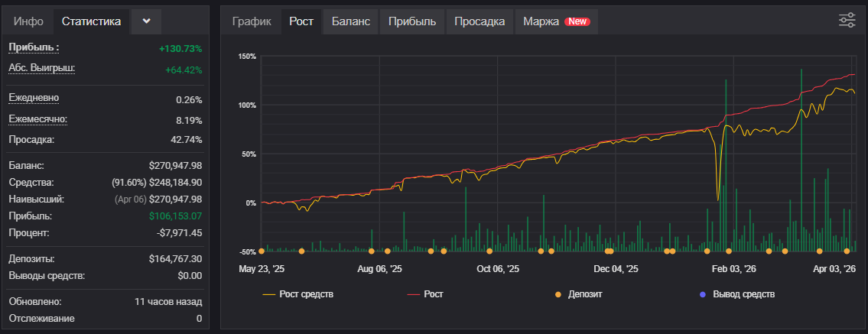Click the Просадка: label in statistics
The image size is (868, 334).
click(x=31, y=139)
